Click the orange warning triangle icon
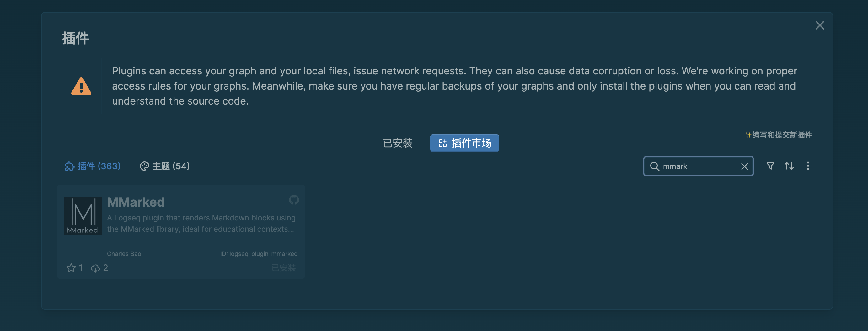 pyautogui.click(x=81, y=86)
